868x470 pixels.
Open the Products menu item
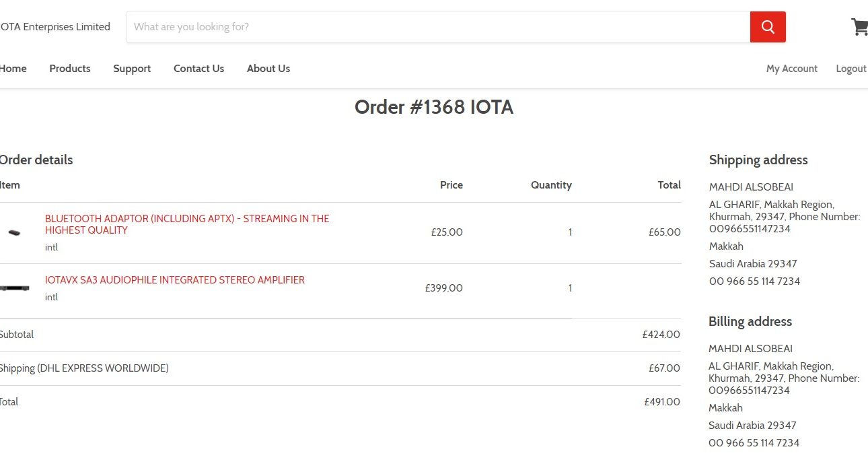tap(70, 69)
